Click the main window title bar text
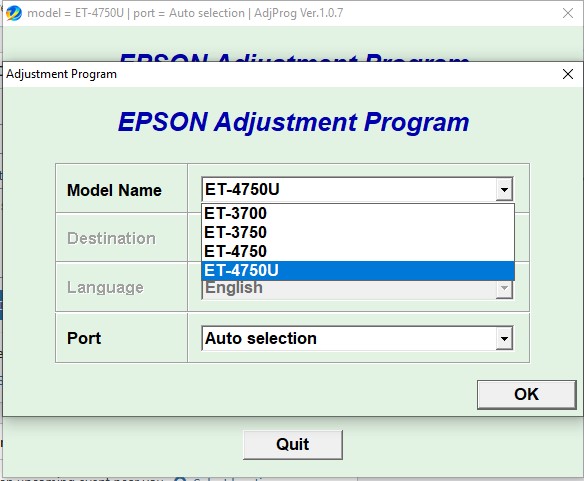Image resolution: width=584 pixels, height=481 pixels. tap(185, 13)
